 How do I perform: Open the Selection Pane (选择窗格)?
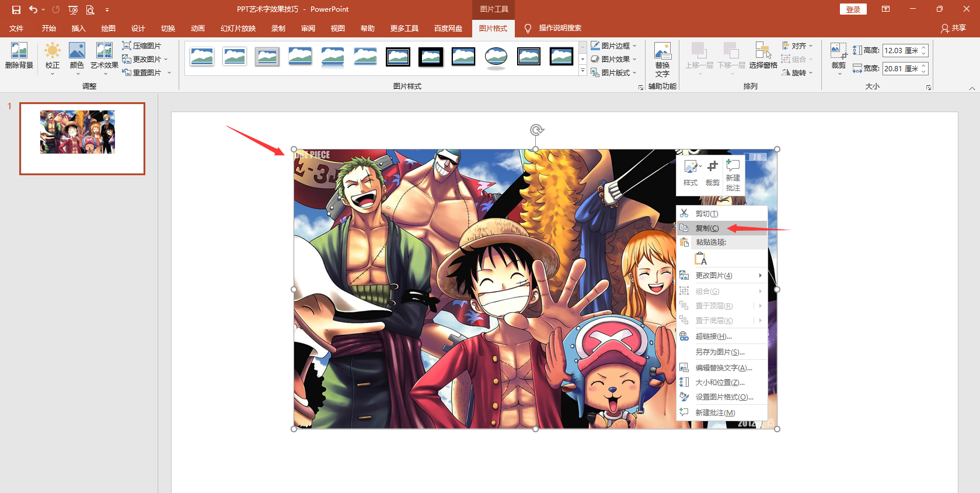[763, 55]
